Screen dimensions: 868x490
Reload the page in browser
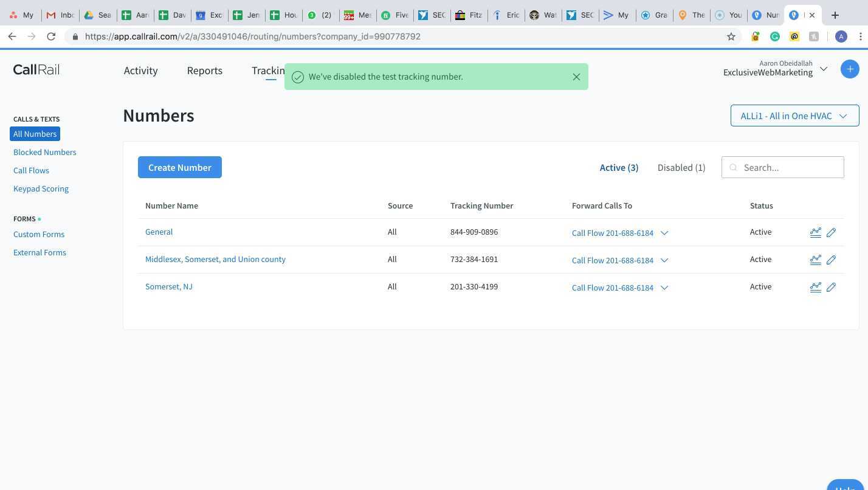coord(51,36)
